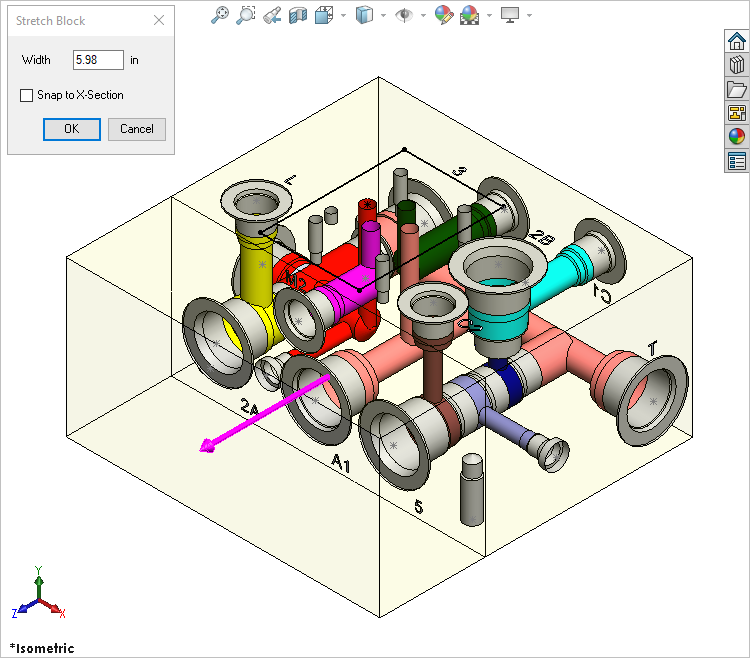Open the Design Library tab
Image resolution: width=750 pixels, height=658 pixels.
737,65
